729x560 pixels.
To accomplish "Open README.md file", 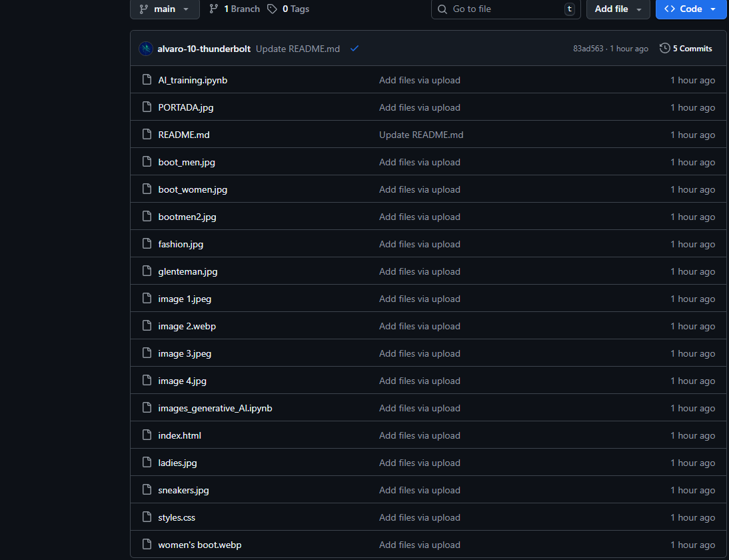I will coord(184,135).
